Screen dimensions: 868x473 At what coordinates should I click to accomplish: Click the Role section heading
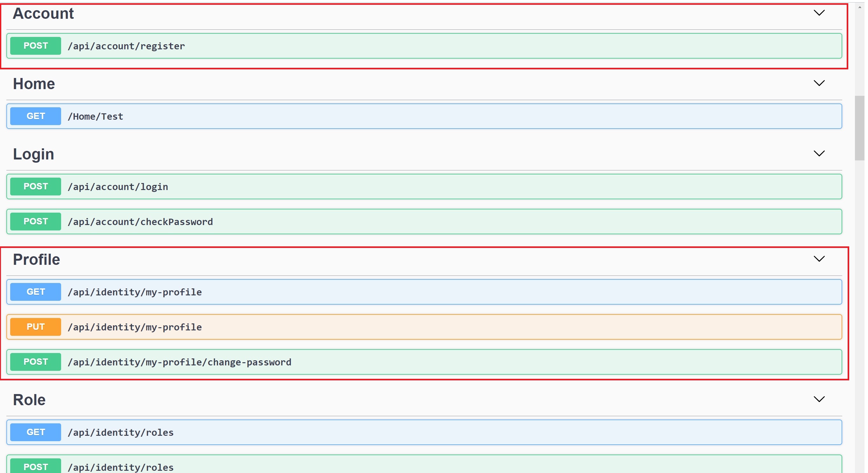[x=29, y=399]
